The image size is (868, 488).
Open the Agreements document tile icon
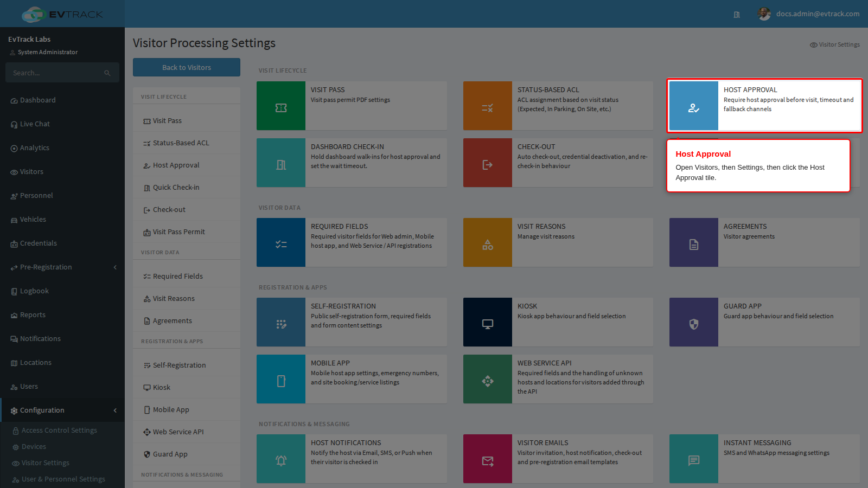pyautogui.click(x=694, y=242)
